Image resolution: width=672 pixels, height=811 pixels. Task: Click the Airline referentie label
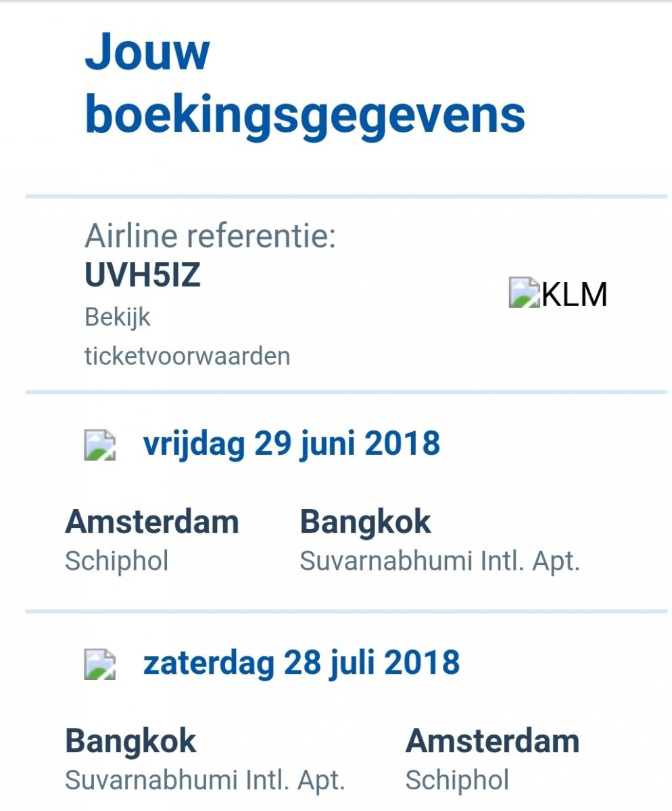(210, 237)
